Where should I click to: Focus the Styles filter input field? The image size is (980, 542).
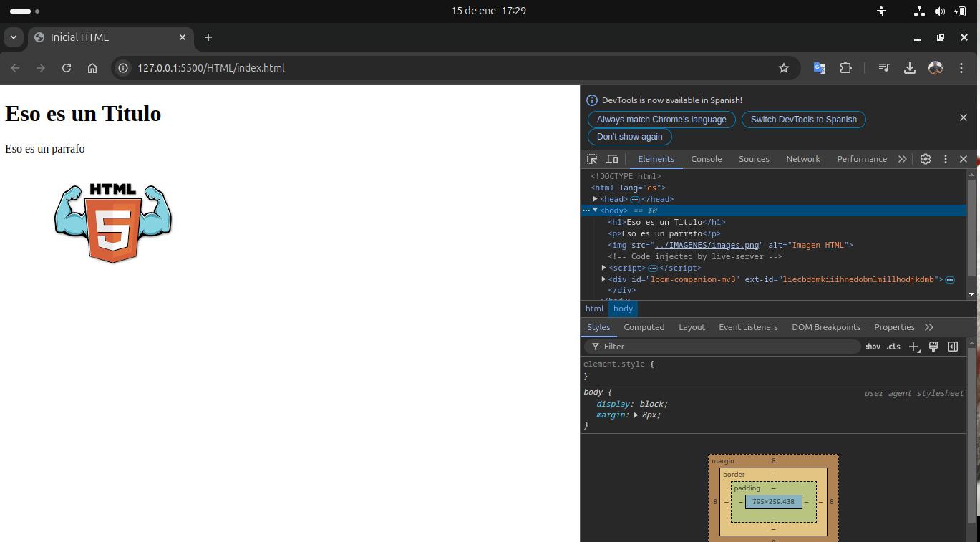coord(723,347)
